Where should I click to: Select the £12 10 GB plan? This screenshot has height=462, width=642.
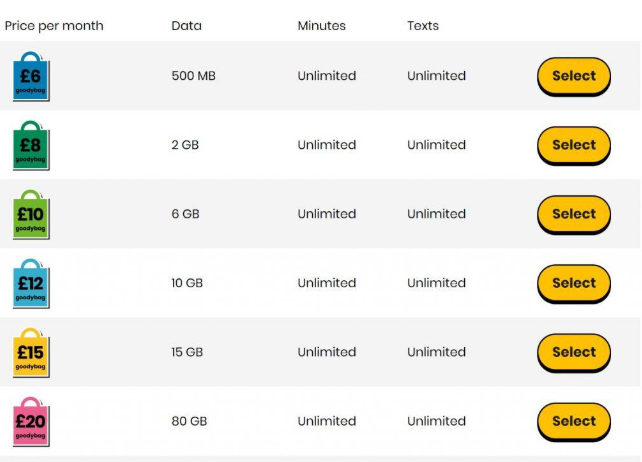pyautogui.click(x=574, y=284)
